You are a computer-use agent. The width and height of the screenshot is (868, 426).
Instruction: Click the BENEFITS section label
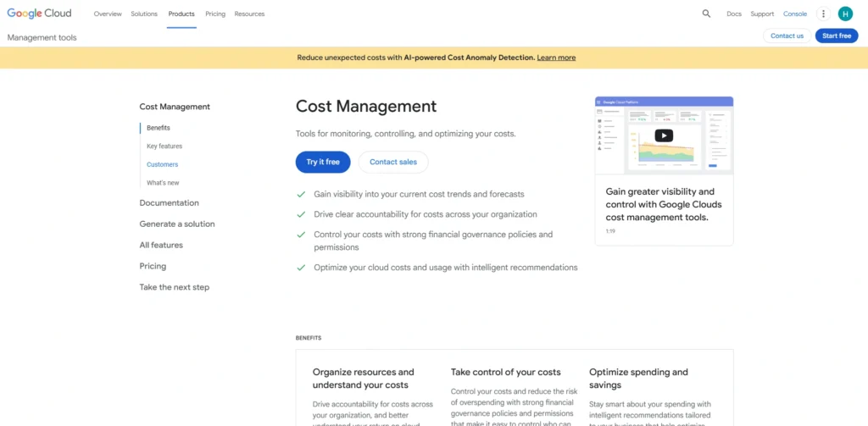(309, 337)
